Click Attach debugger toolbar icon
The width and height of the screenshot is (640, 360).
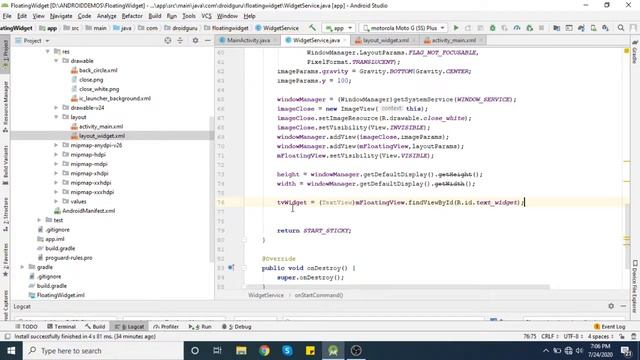(x=529, y=28)
